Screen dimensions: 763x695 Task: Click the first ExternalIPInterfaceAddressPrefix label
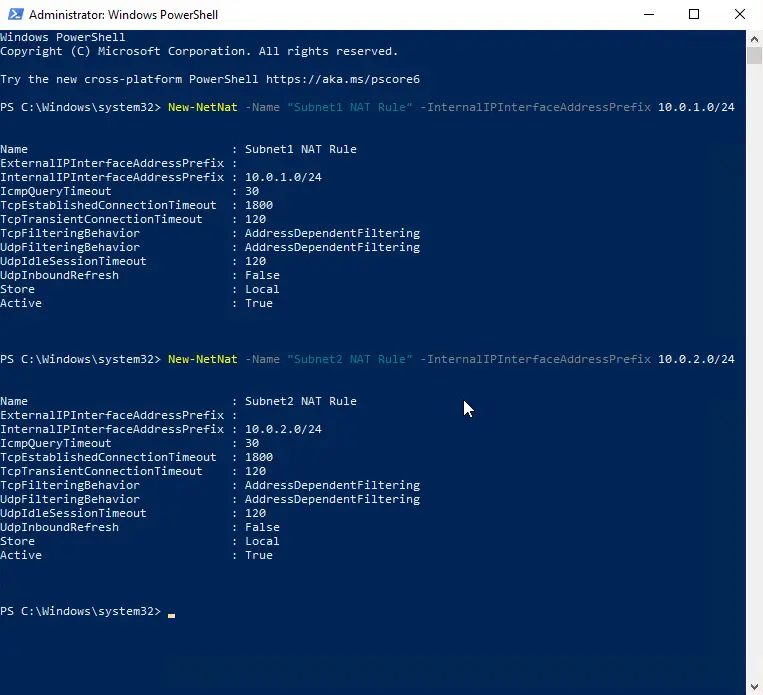(112, 164)
